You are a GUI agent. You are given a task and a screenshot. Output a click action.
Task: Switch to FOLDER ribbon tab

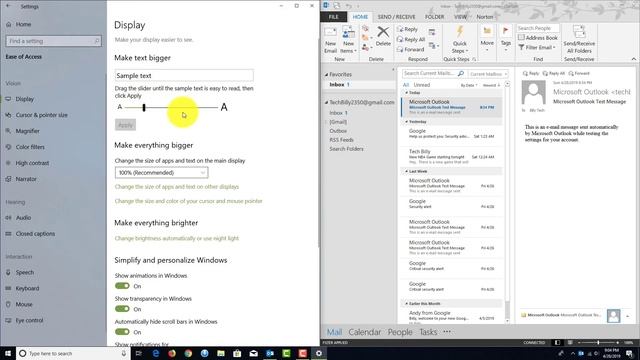pos(434,17)
